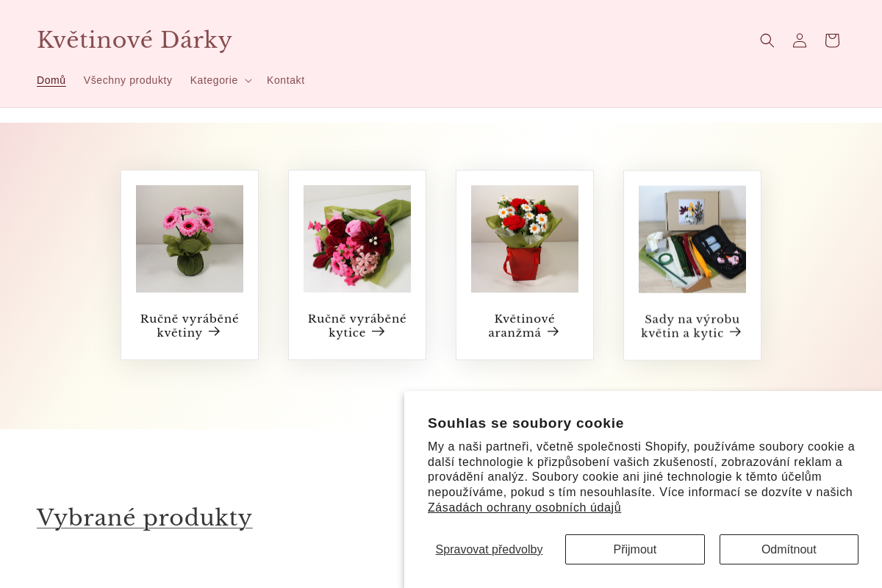Click arrow next to Květinové aranžmá

pos(553,331)
